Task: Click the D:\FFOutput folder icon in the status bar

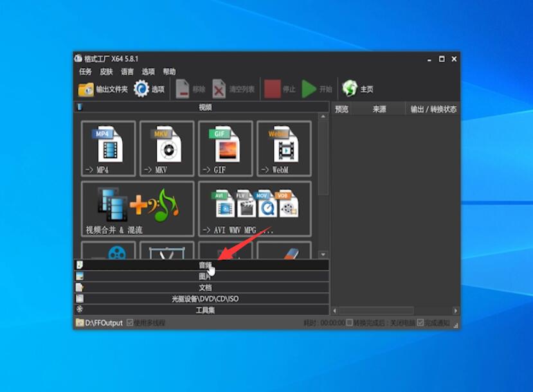Action: click(80, 323)
